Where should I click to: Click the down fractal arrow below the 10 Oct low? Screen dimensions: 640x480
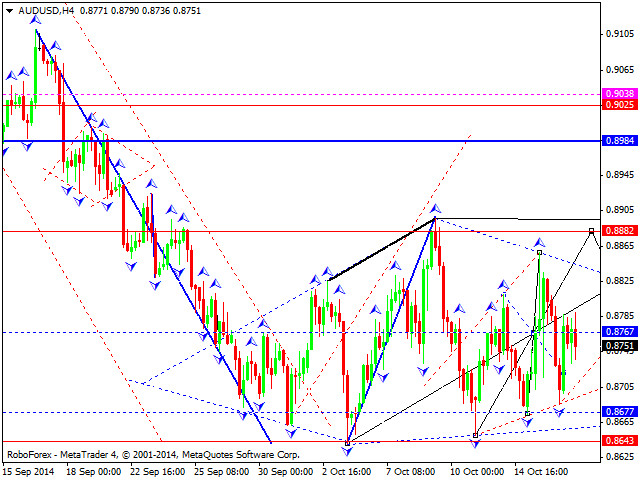pyautogui.click(x=475, y=444)
